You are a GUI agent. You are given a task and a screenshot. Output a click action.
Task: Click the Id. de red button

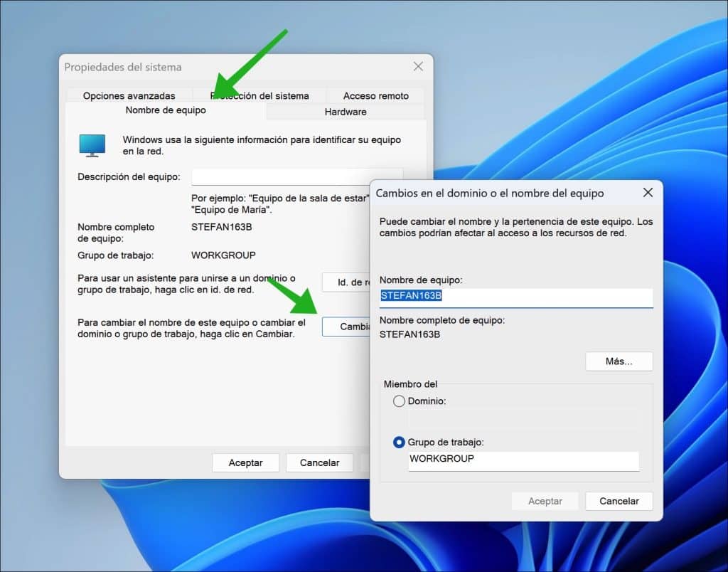(x=346, y=282)
